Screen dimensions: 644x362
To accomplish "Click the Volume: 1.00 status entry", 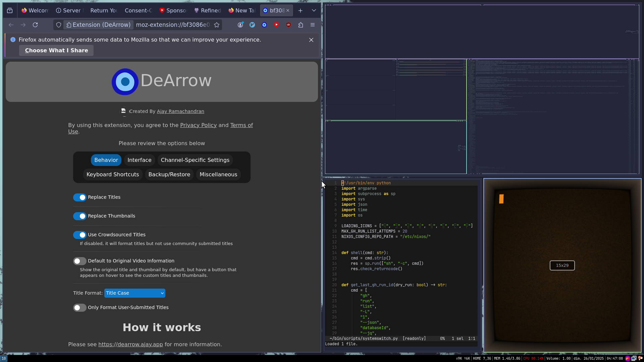I will (558, 358).
